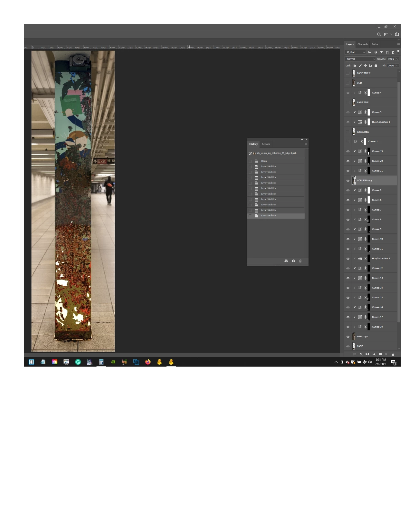Open notification center in the taskbar
Screen dimensions: 411x532
[x=394, y=362]
